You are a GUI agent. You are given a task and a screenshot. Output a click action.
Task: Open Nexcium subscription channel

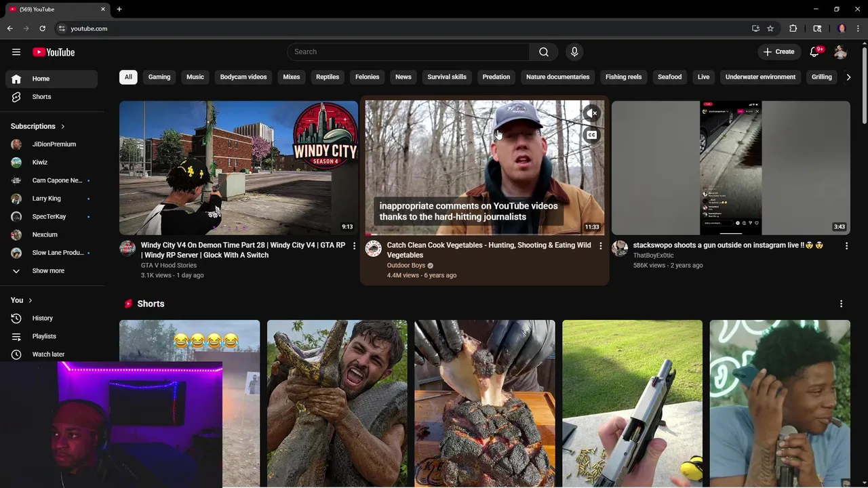(x=52, y=235)
